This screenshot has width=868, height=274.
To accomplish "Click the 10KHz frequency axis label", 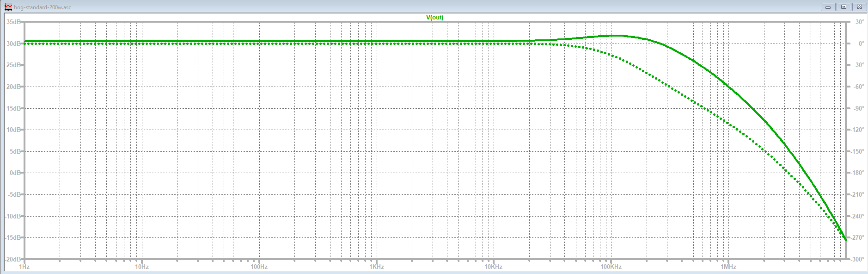I will [x=494, y=267].
